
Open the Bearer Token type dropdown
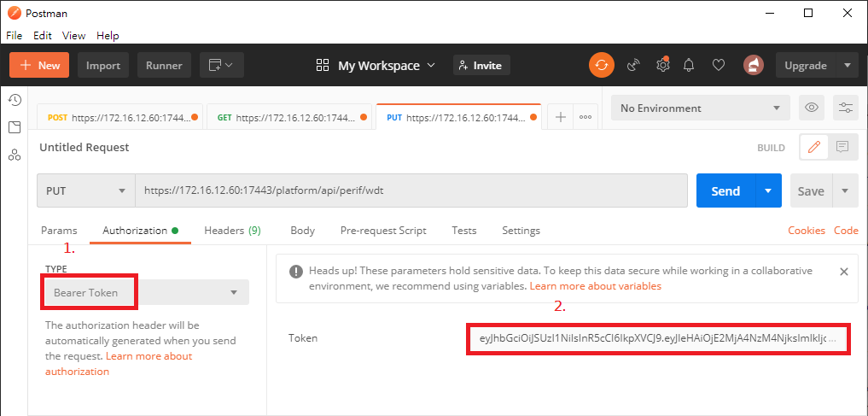tap(147, 293)
